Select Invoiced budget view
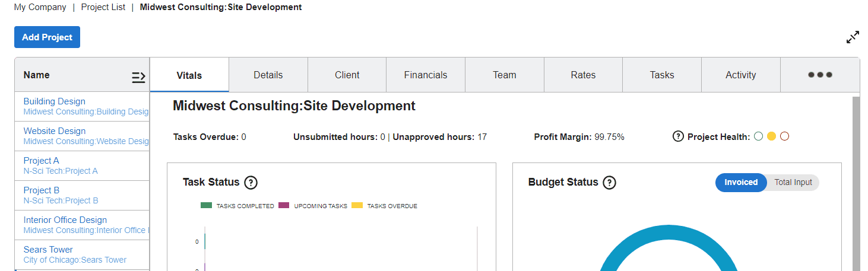868x271 pixels. pyautogui.click(x=740, y=183)
